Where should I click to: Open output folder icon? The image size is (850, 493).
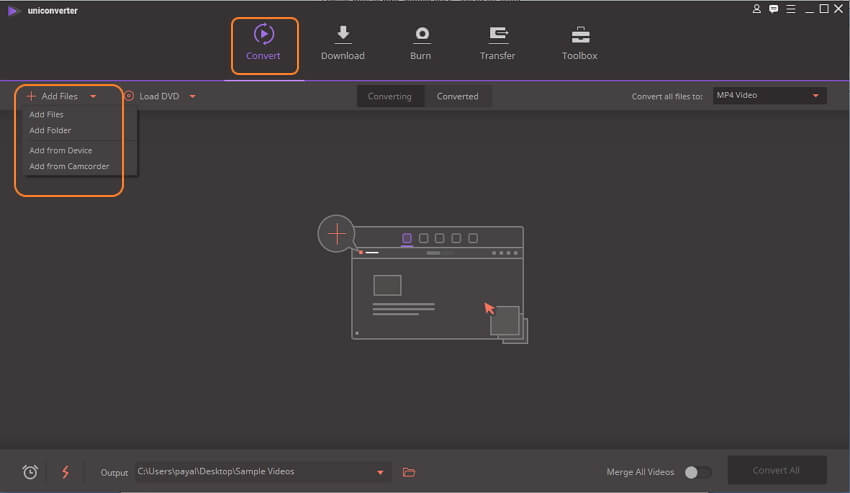(x=409, y=472)
